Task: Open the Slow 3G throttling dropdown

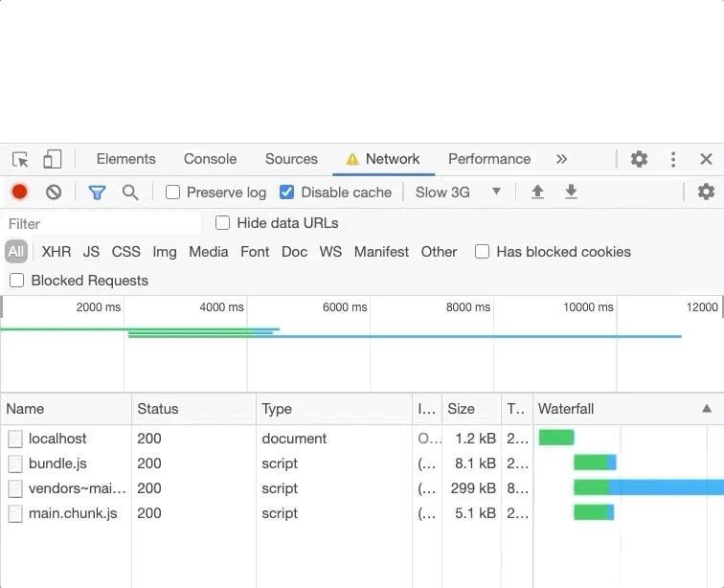Action: pos(458,192)
